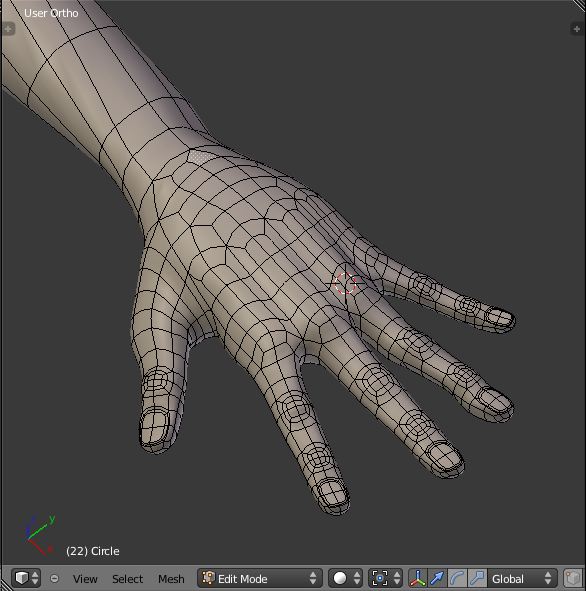Open the Global transform orientation dropdown
The width and height of the screenshot is (586, 591).
(x=522, y=578)
